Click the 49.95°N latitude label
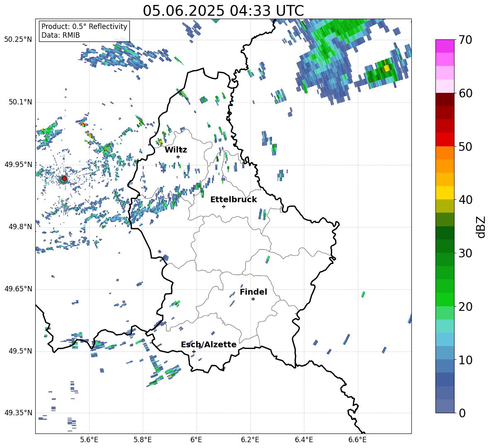 click(x=18, y=165)
